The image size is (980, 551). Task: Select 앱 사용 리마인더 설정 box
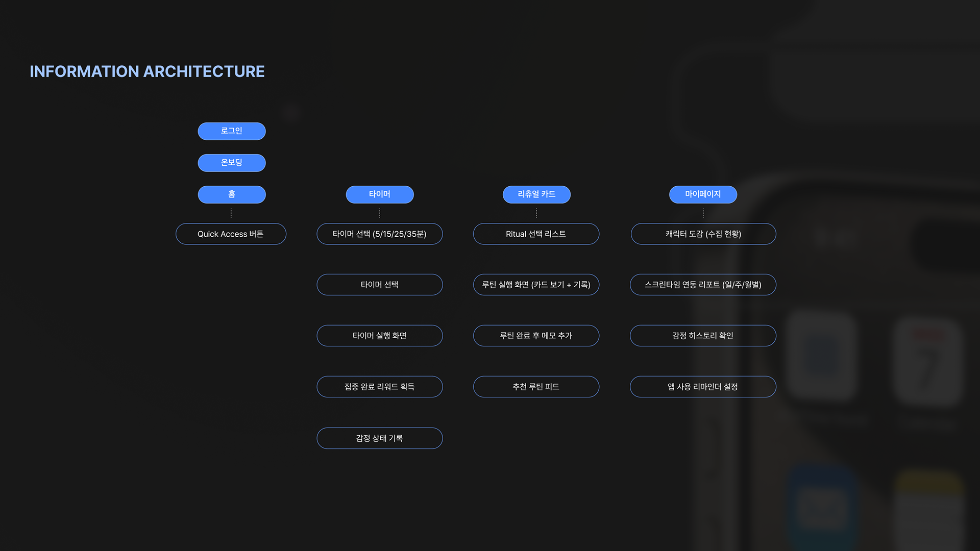703,387
